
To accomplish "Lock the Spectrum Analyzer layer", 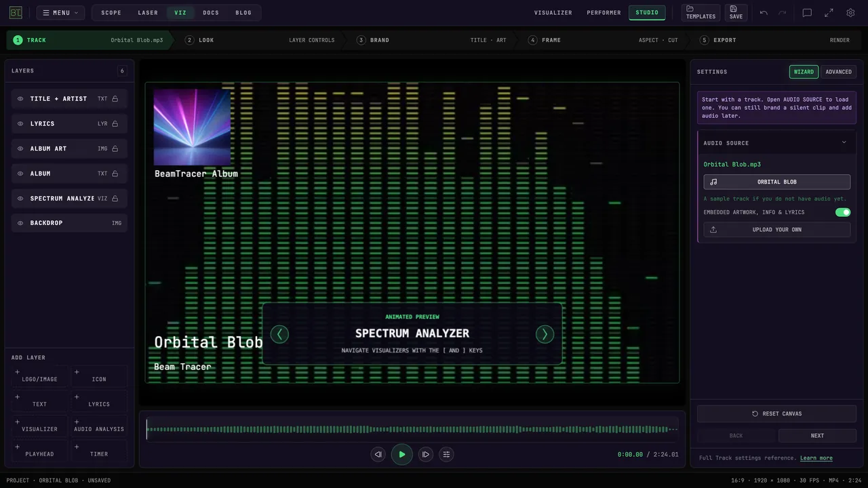I will click(x=115, y=199).
